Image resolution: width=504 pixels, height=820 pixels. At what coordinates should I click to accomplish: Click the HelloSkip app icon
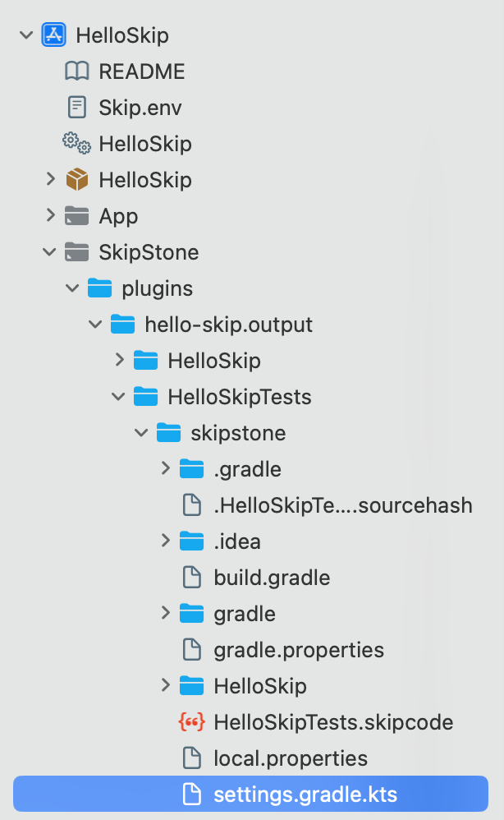(53, 35)
